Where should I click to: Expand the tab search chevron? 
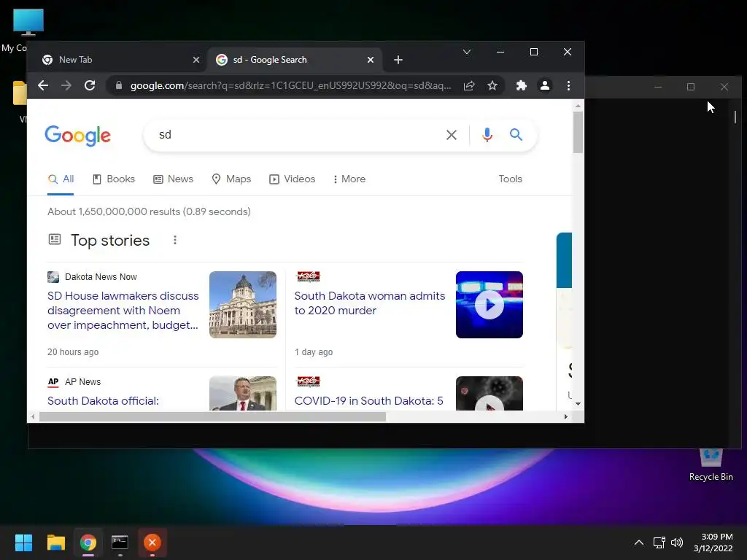[467, 52]
